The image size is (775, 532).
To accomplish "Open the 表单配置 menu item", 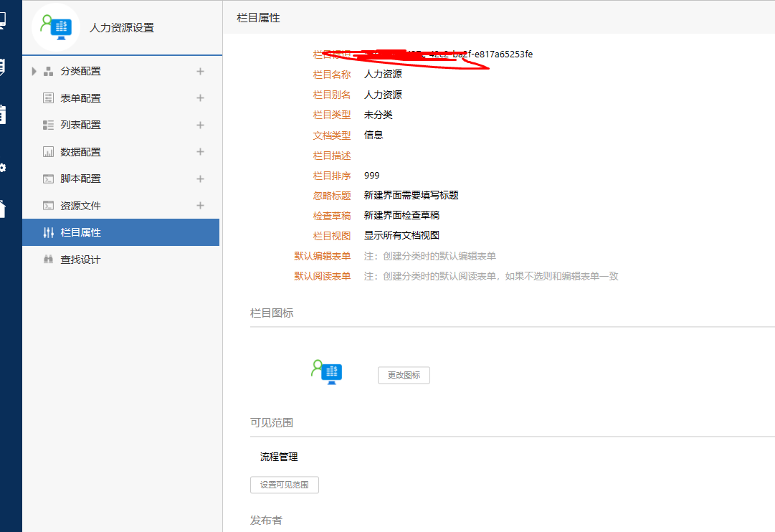I will coord(80,98).
